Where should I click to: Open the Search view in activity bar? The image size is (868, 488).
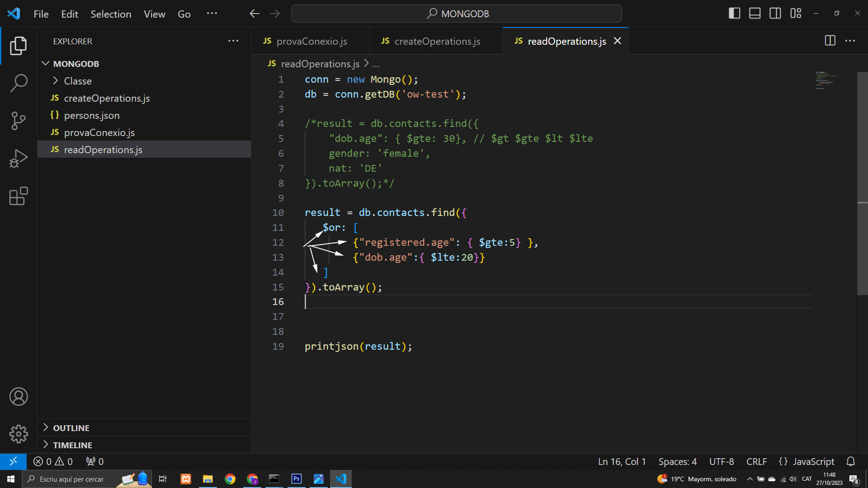19,83
